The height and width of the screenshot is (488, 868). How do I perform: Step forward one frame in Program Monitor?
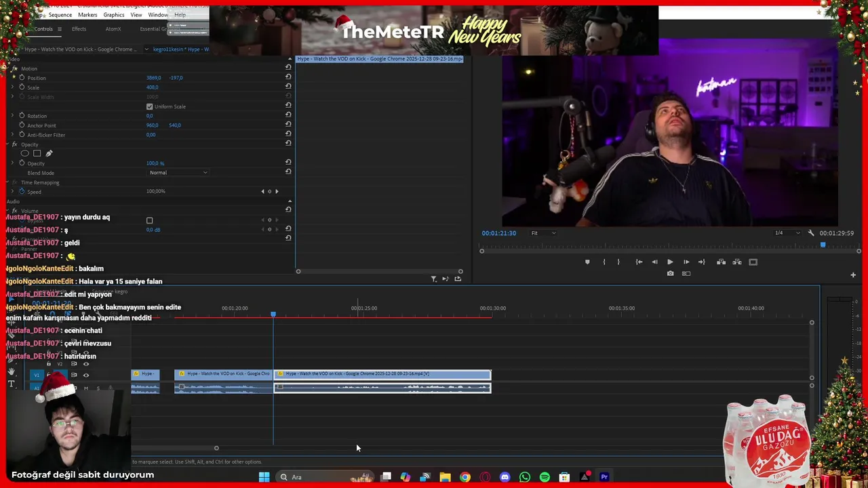[x=686, y=262]
